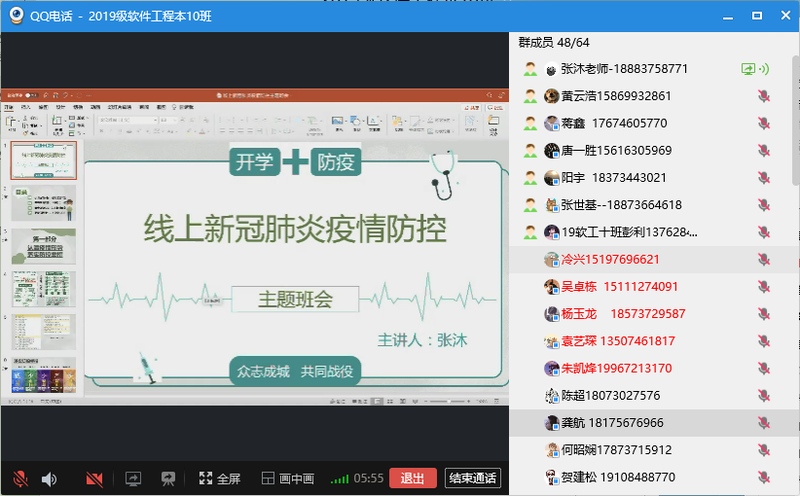The height and width of the screenshot is (496, 800).
Task: Click mic-muted icon next to 唐一胜
Action: 764,151
